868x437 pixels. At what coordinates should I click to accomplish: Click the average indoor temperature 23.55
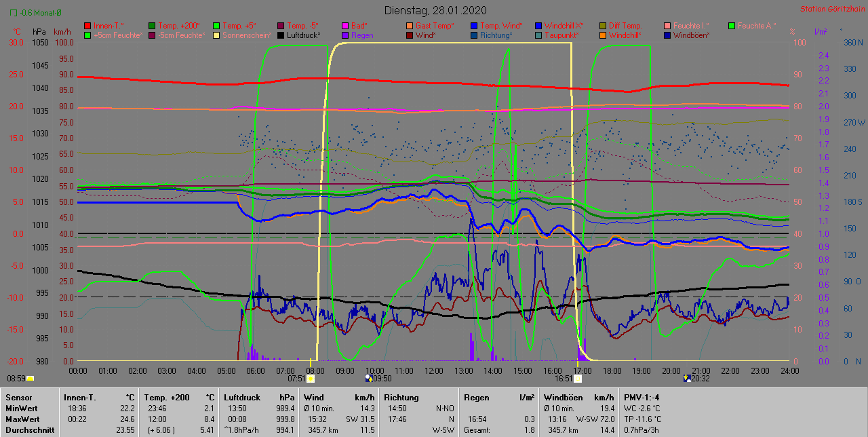click(125, 430)
